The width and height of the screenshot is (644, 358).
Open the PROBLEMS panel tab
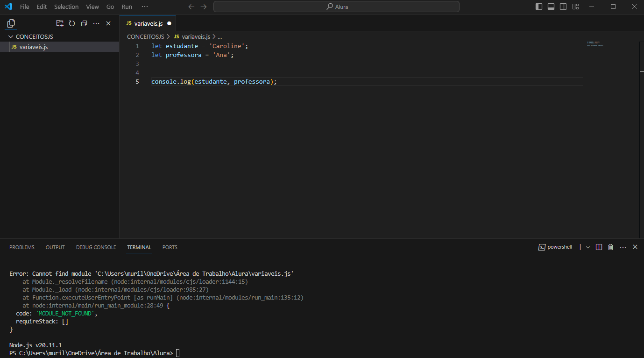tap(22, 247)
